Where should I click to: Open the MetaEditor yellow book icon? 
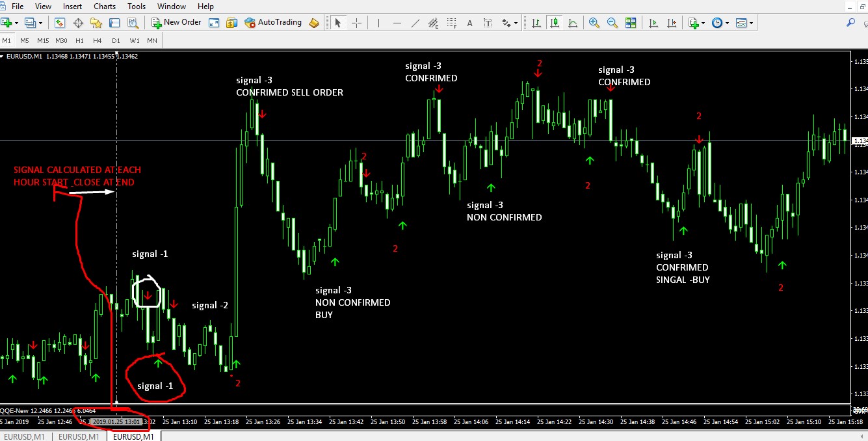click(315, 22)
